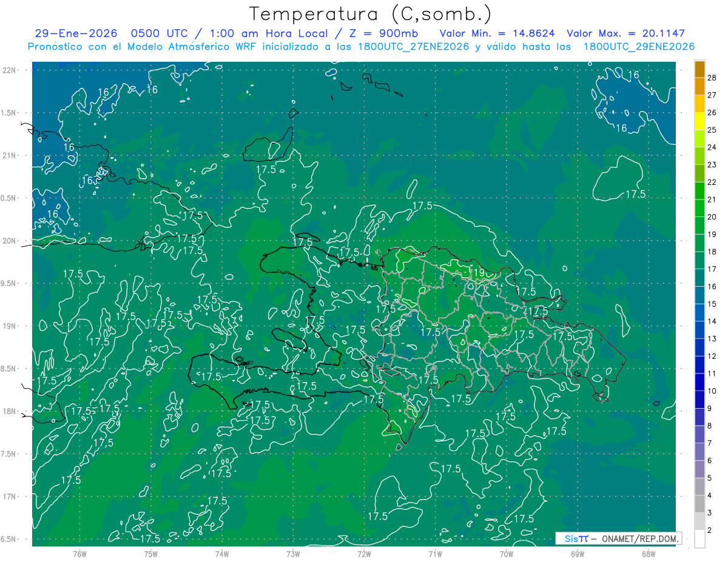
Task: Click the legend value 10
Action: point(712,390)
